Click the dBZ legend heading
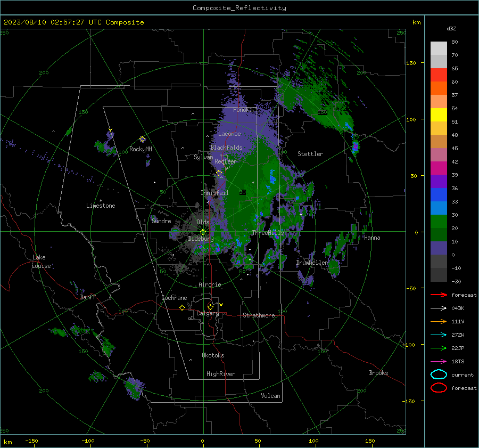Screen dimensions: 479x448 (451, 28)
